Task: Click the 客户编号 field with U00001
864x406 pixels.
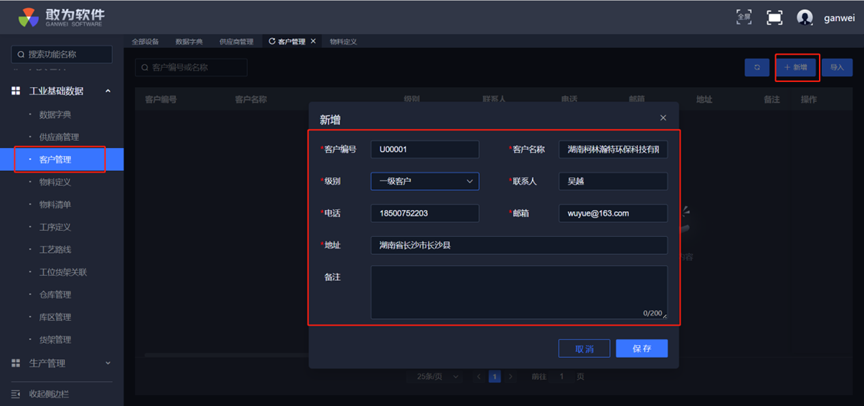Action: [x=425, y=149]
